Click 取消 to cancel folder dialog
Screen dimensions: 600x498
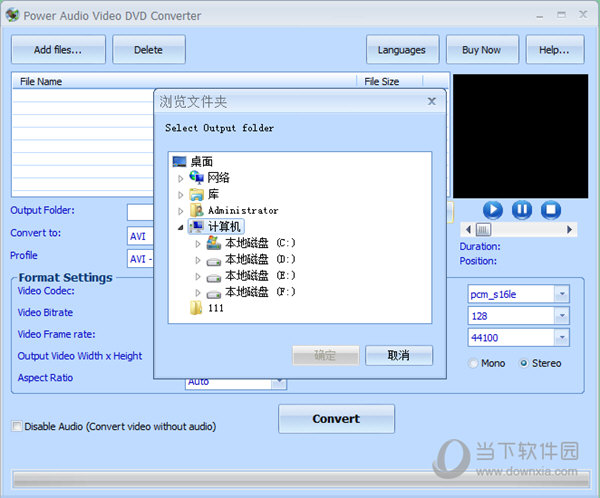tap(399, 355)
